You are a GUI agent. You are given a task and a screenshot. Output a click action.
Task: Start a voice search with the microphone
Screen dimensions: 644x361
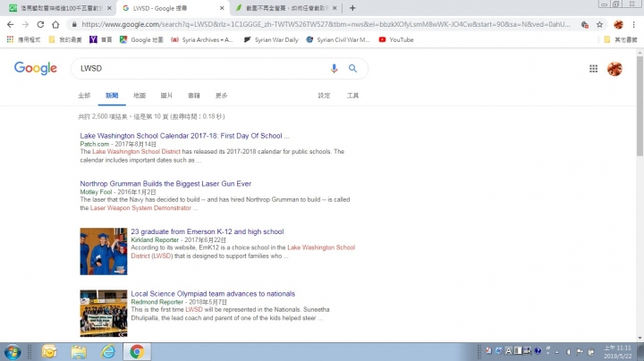pos(334,69)
